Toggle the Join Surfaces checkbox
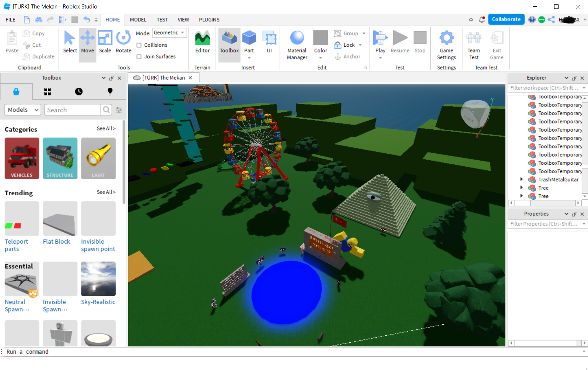This screenshot has height=370, width=588. [x=139, y=57]
